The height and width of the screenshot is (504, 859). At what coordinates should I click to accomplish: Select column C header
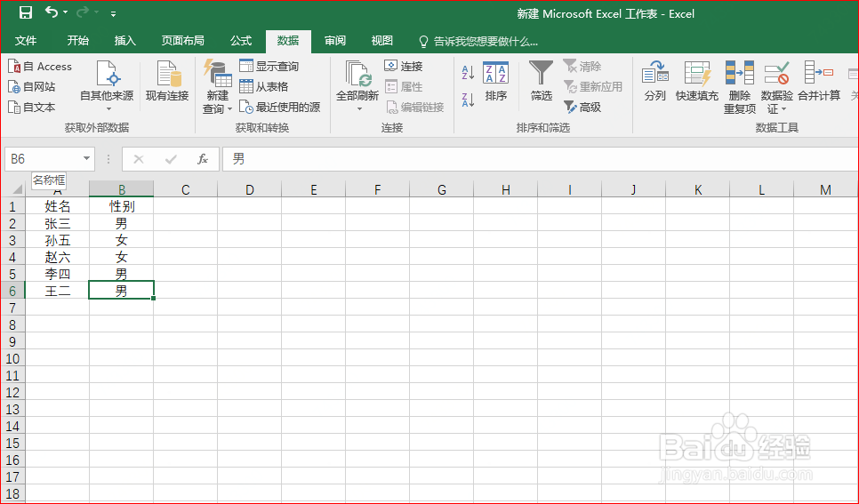click(186, 189)
